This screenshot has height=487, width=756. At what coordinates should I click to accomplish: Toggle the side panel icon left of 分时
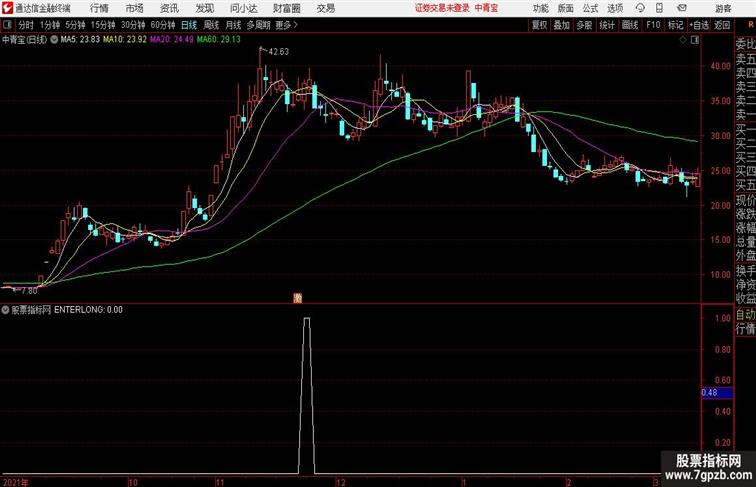coord(7,25)
